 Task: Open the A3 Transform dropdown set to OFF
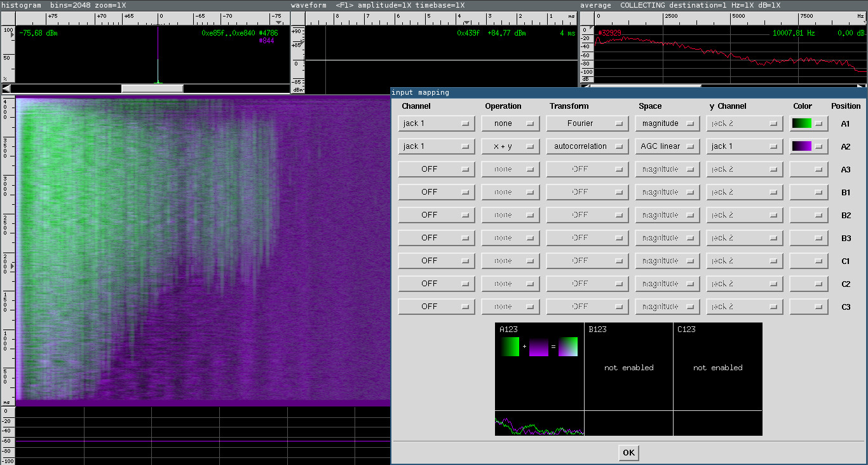(x=587, y=169)
